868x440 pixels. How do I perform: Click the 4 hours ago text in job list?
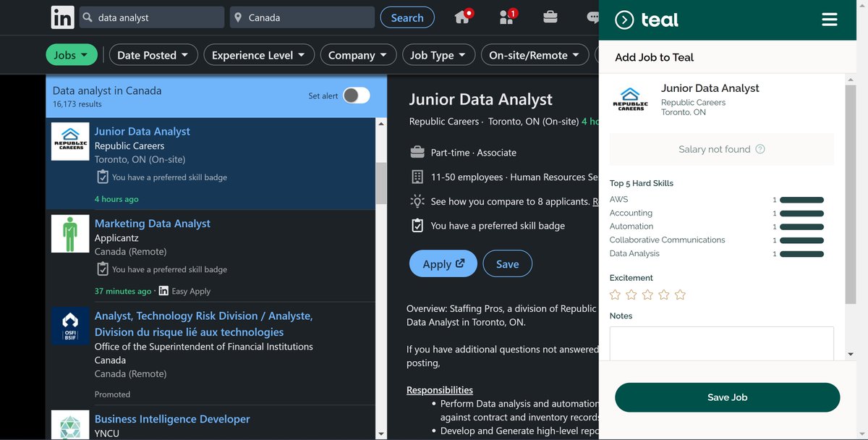(x=116, y=199)
